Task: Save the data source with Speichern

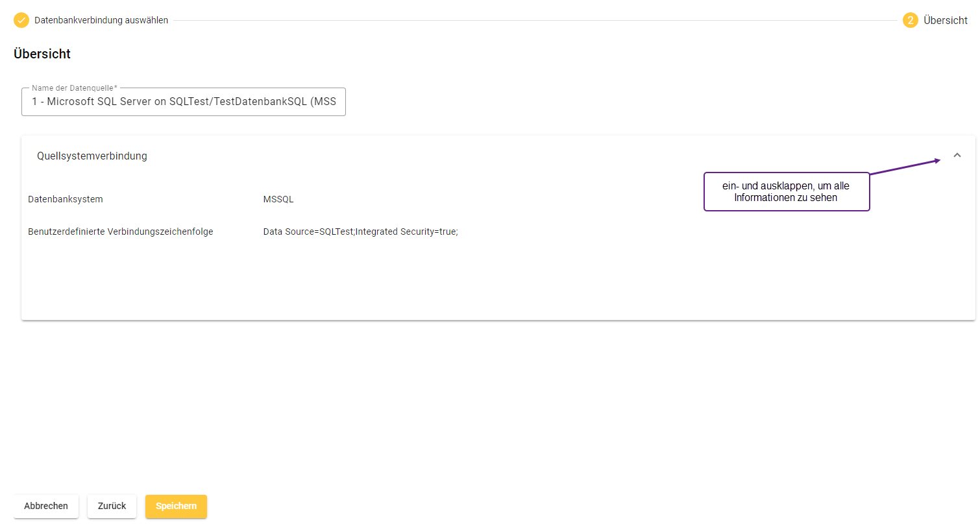Action: (x=176, y=506)
